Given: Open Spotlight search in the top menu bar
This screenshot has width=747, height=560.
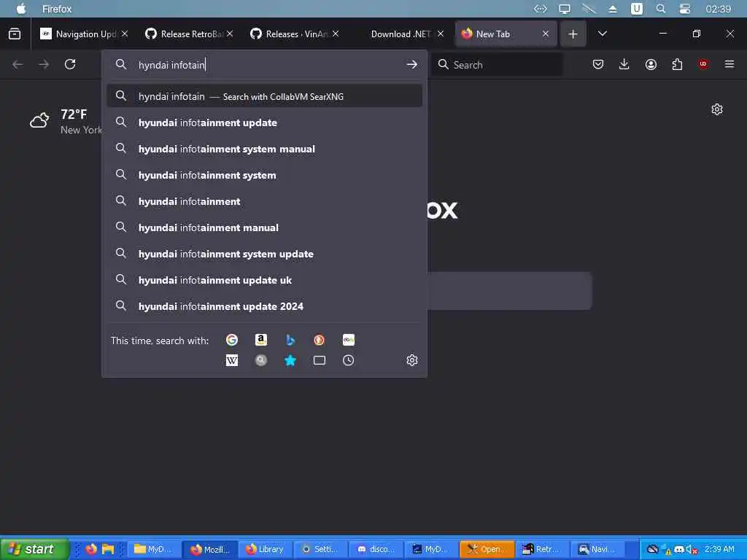Looking at the screenshot, I should point(660,9).
